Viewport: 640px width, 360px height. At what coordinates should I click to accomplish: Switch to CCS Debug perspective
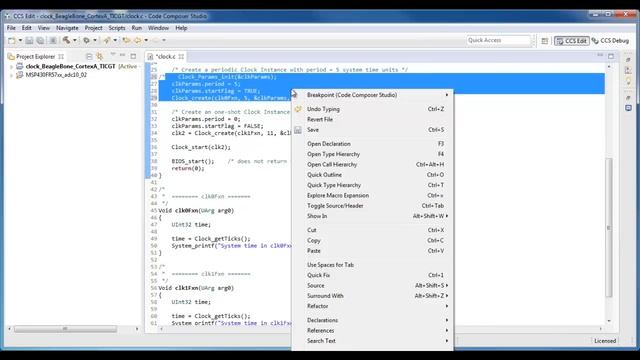point(610,41)
